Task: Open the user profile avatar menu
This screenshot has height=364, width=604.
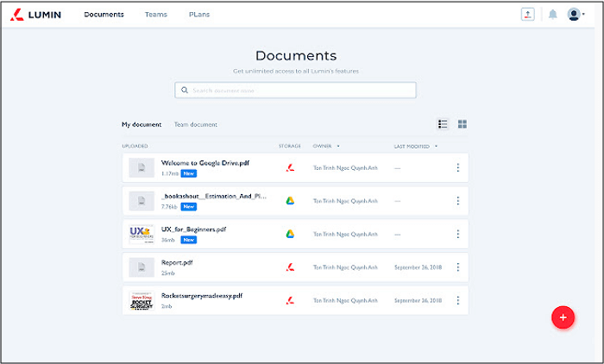Action: coord(575,15)
